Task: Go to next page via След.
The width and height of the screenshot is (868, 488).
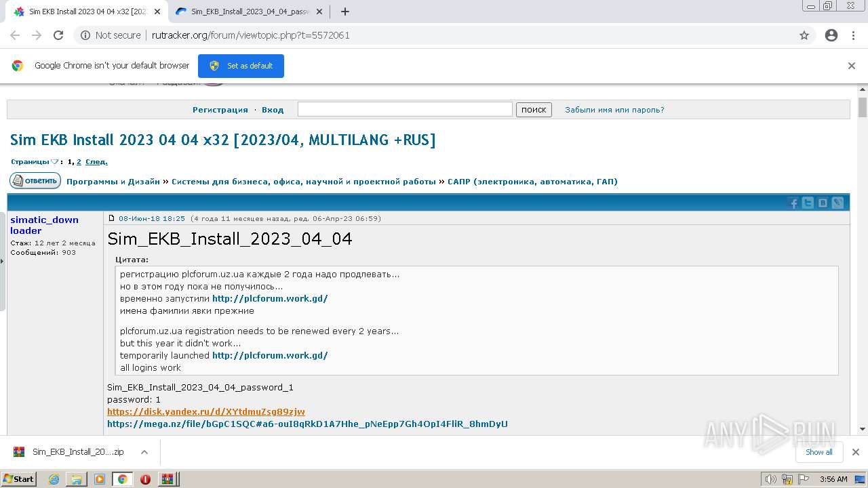Action: (x=96, y=162)
